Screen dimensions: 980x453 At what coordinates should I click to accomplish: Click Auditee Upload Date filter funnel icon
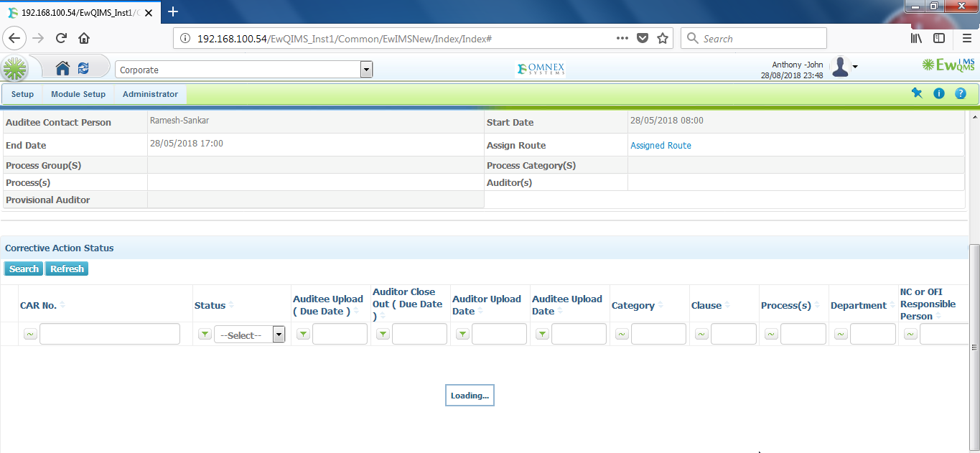(542, 334)
